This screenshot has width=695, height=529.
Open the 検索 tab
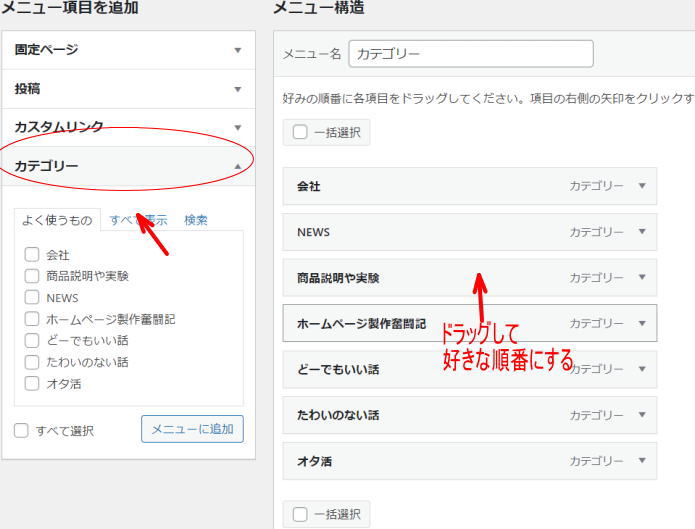pyautogui.click(x=196, y=220)
